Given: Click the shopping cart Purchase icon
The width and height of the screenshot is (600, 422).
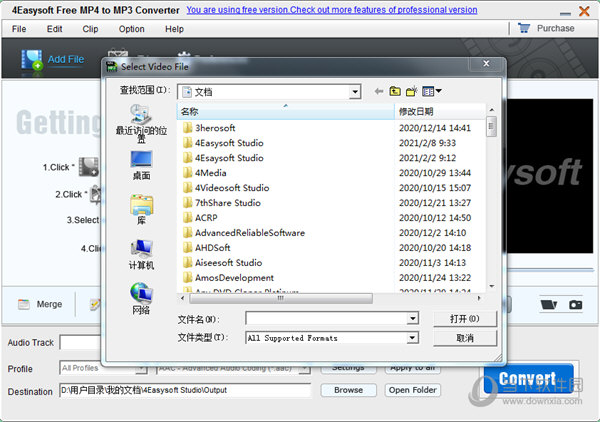Looking at the screenshot, I should [x=523, y=28].
